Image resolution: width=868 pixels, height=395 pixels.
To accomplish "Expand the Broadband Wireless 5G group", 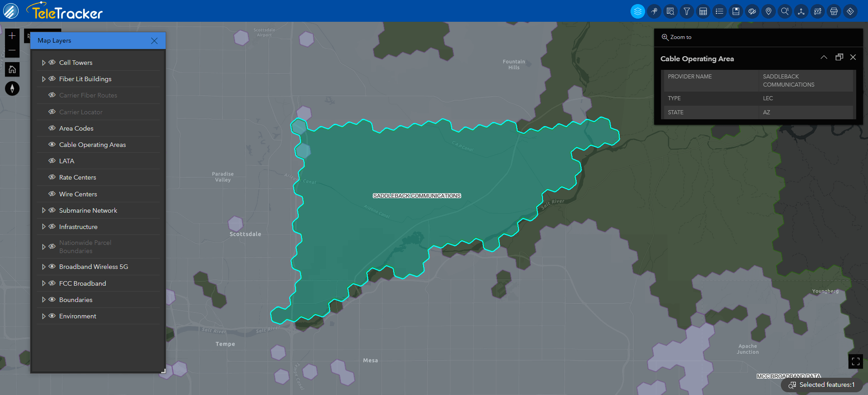I will pyautogui.click(x=44, y=267).
